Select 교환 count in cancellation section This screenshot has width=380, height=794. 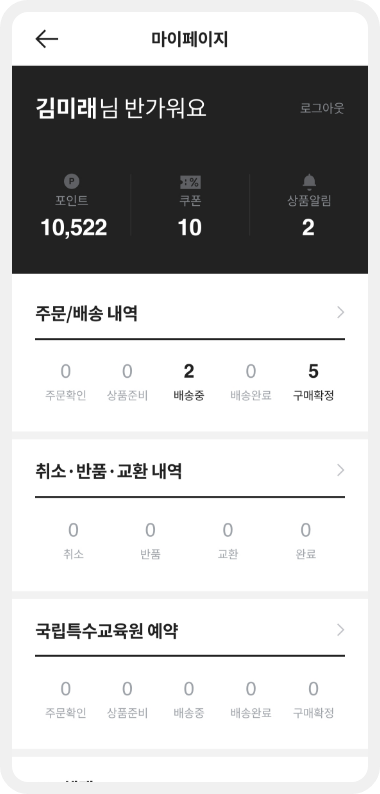tap(228, 541)
